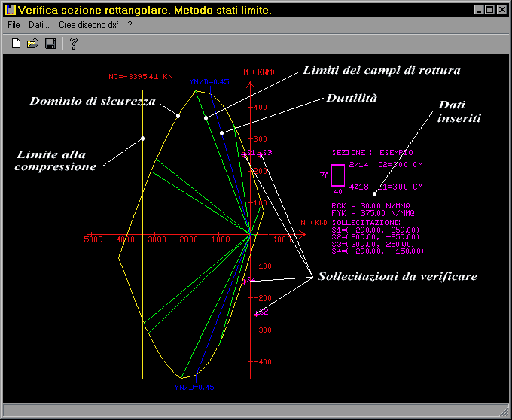Click the -400 tick label on M axis
The height and width of the screenshot is (420, 512).
pyautogui.click(x=263, y=361)
